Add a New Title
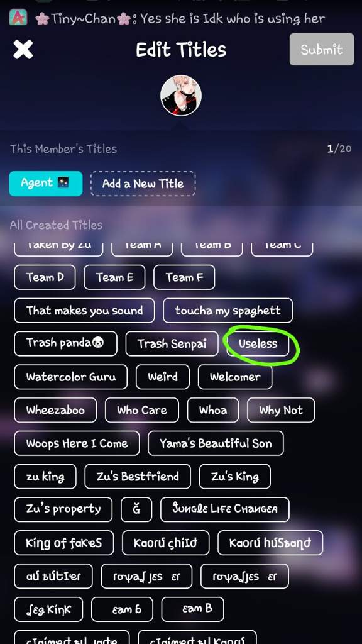Image resolution: width=362 pixels, height=644 pixels. point(143,184)
